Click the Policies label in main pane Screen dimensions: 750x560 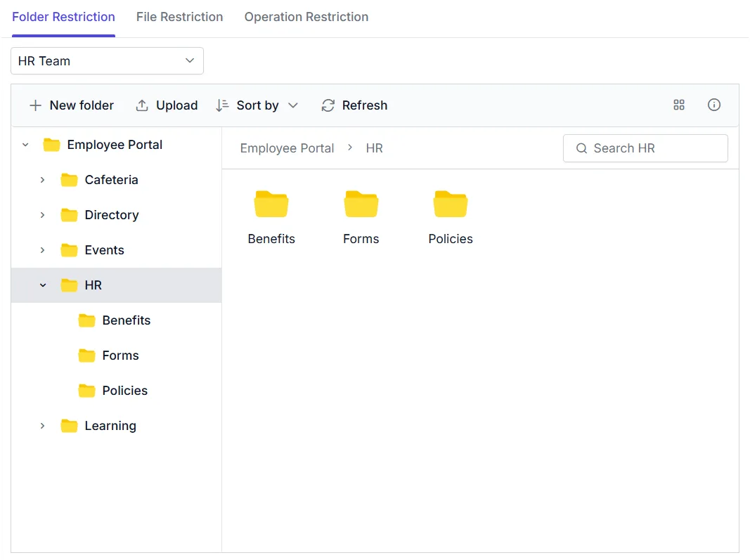(451, 239)
